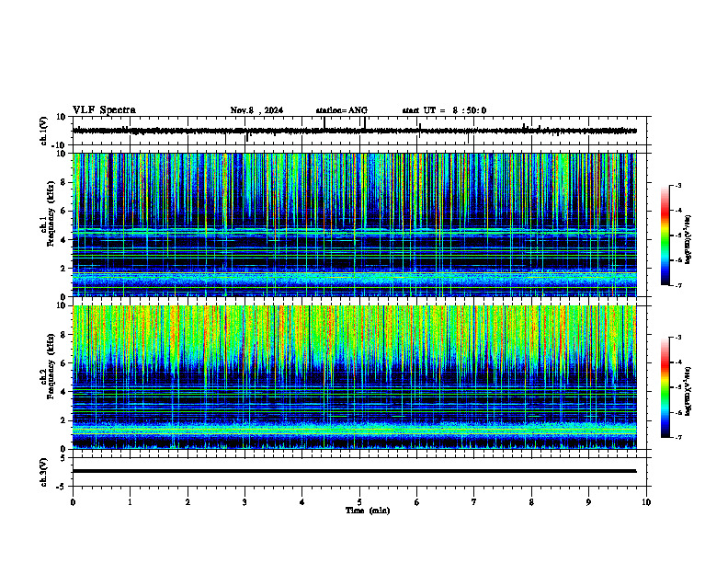The image size is (728, 563).
Task: Click the ch.1 spectrogram color bar
Action: tap(665, 236)
